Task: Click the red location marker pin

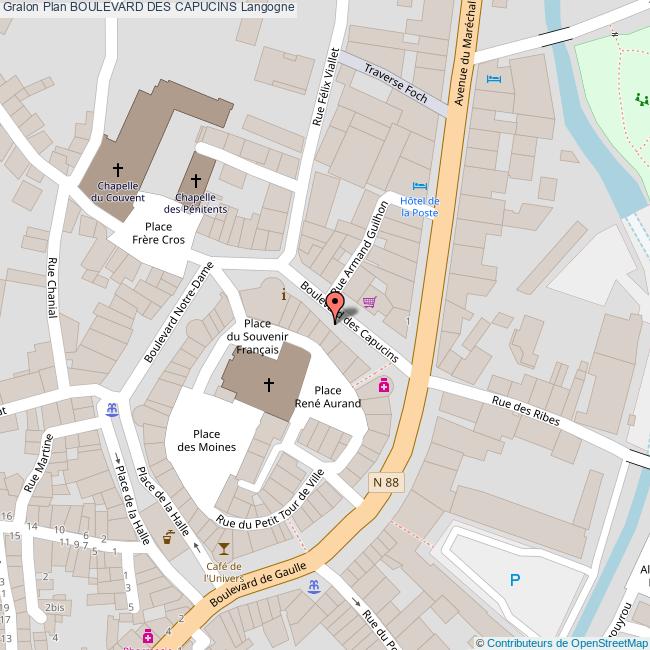Action: click(335, 307)
